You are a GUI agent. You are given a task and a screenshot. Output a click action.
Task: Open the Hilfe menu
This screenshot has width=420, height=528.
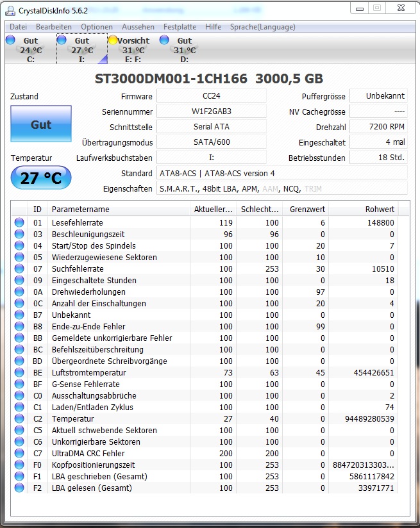click(x=213, y=27)
